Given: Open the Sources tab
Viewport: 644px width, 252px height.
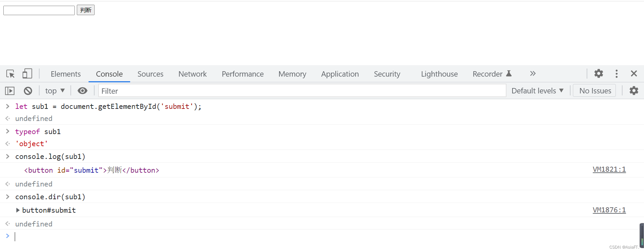Looking at the screenshot, I should point(150,74).
